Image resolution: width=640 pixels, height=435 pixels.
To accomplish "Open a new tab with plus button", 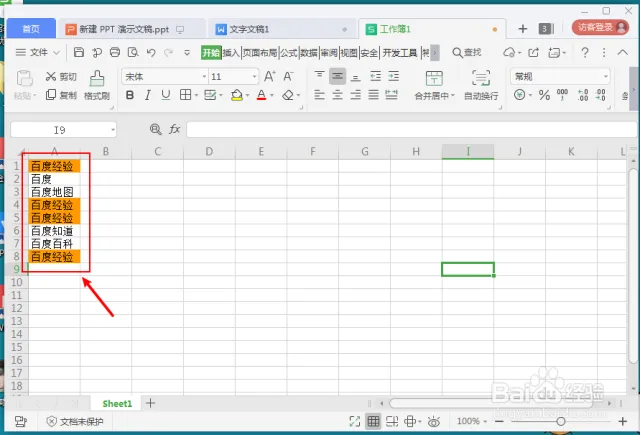I will pyautogui.click(x=522, y=29).
